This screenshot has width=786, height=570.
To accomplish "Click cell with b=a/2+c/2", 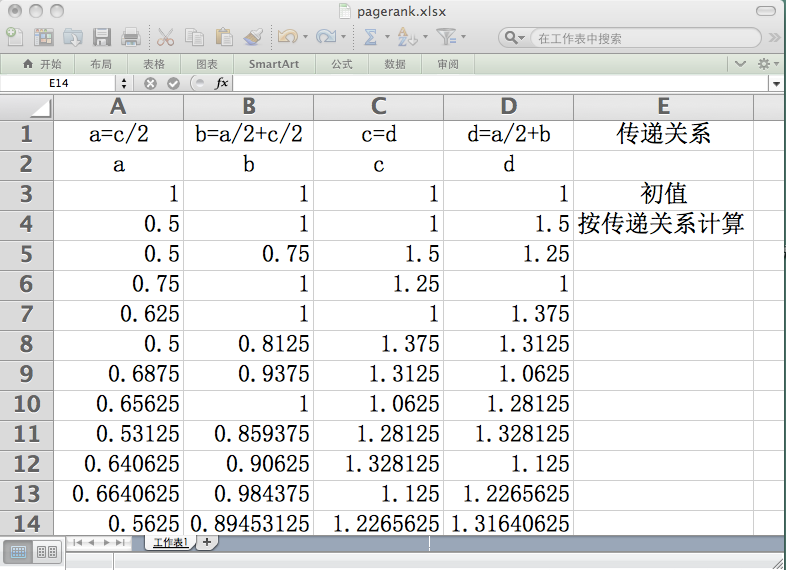I will click(249, 135).
